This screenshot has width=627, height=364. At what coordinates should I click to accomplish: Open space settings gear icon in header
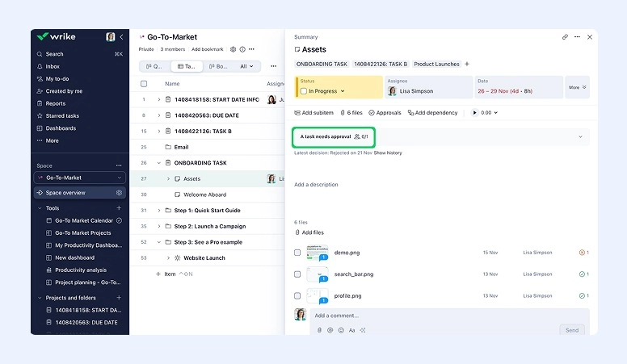(x=234, y=49)
